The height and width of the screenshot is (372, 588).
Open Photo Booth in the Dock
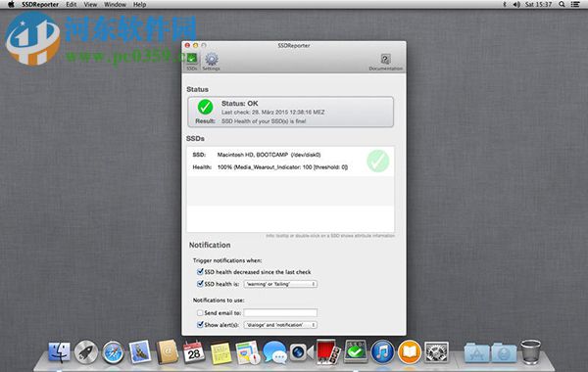[328, 351]
